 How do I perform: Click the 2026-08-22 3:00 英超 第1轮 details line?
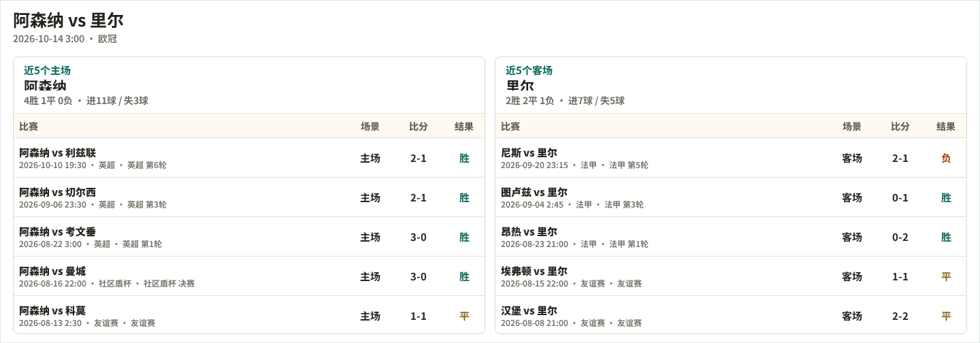[x=91, y=244]
